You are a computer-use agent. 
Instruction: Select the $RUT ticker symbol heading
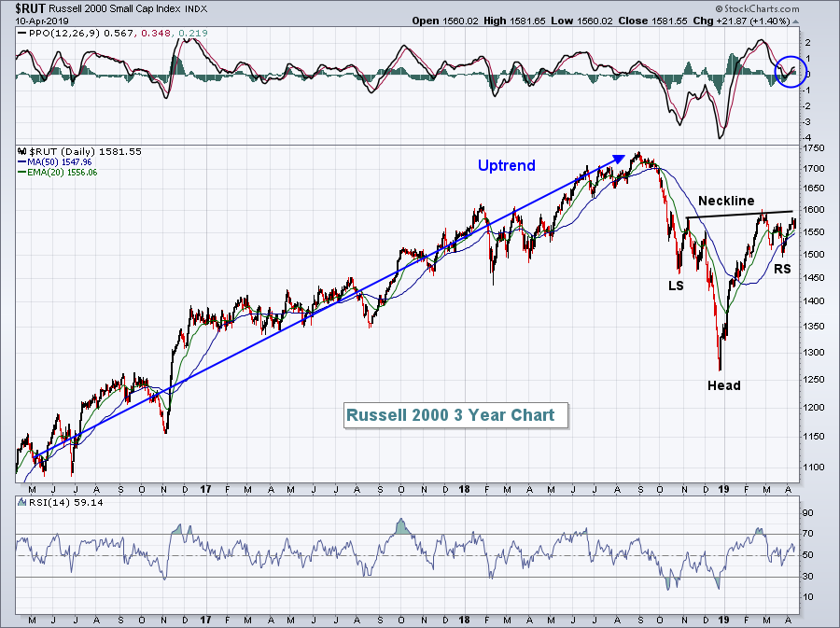tap(31, 8)
